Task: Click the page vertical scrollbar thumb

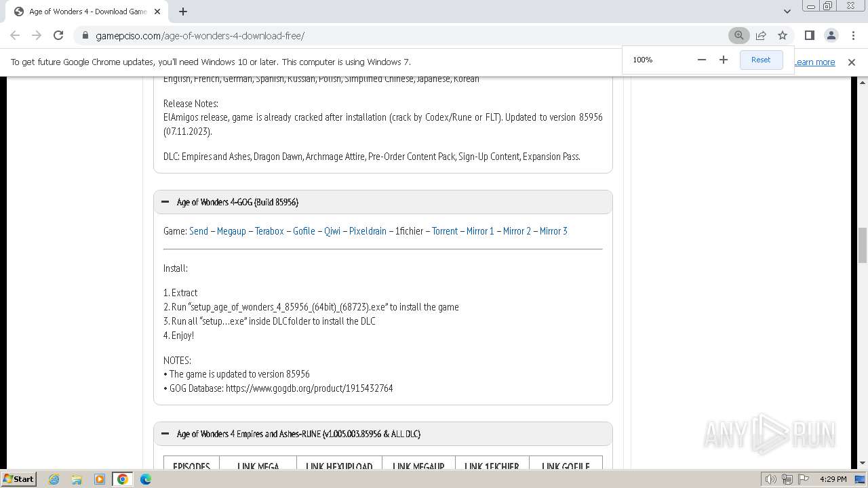Action: tap(863, 245)
